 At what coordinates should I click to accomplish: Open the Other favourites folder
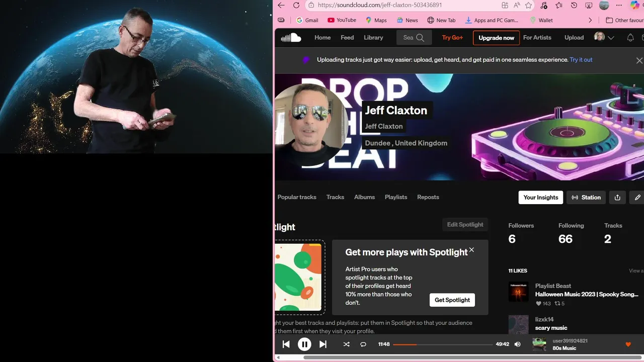[x=624, y=20]
